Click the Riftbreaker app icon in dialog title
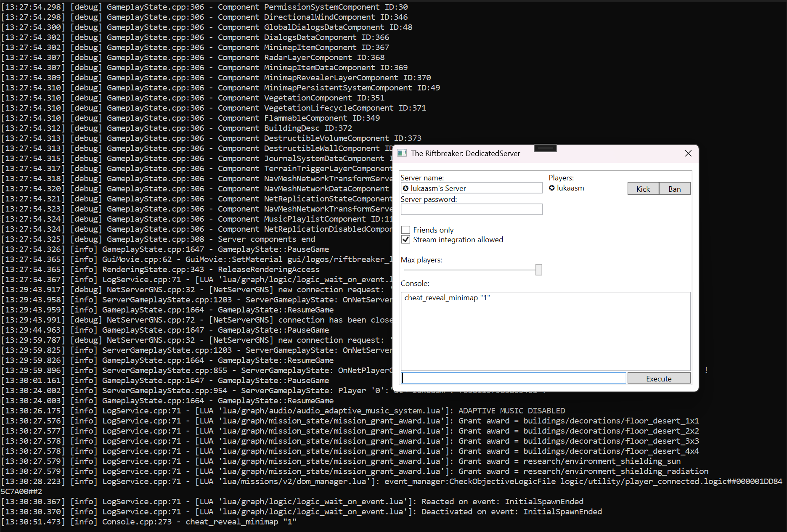The image size is (787, 532). 402,154
